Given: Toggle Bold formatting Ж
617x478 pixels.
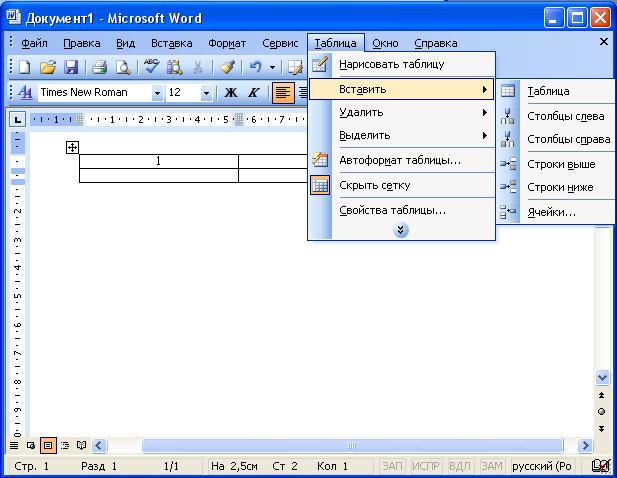Looking at the screenshot, I should (231, 92).
